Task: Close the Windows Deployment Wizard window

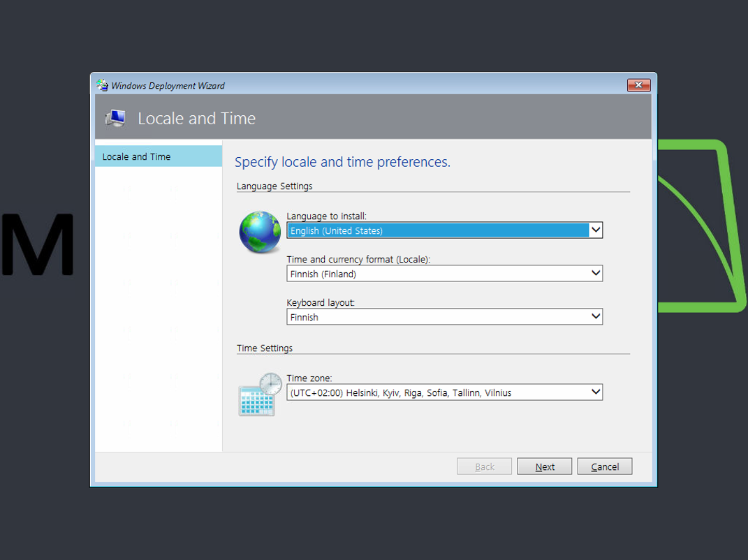Action: click(x=638, y=85)
